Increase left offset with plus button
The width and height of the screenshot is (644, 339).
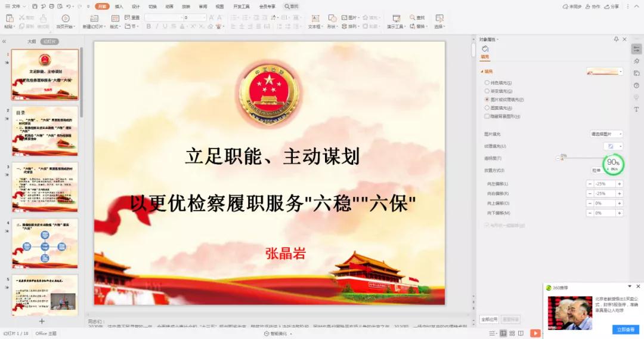tap(620, 184)
